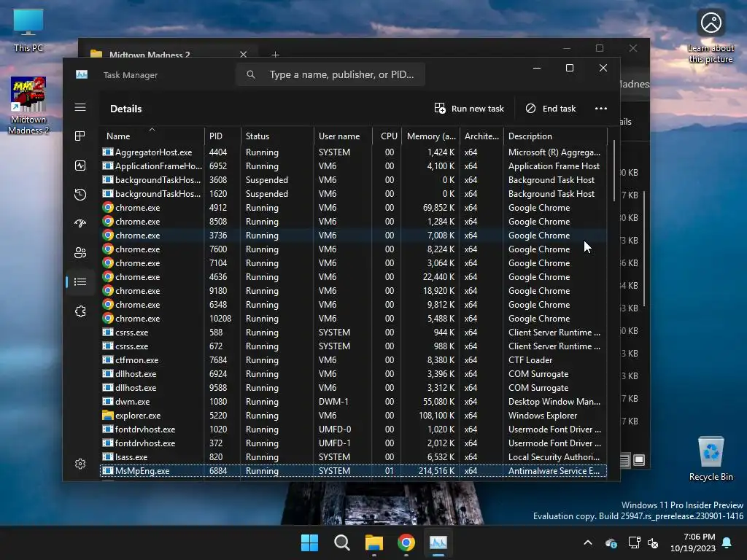Open the This PC desktop icon

28,30
